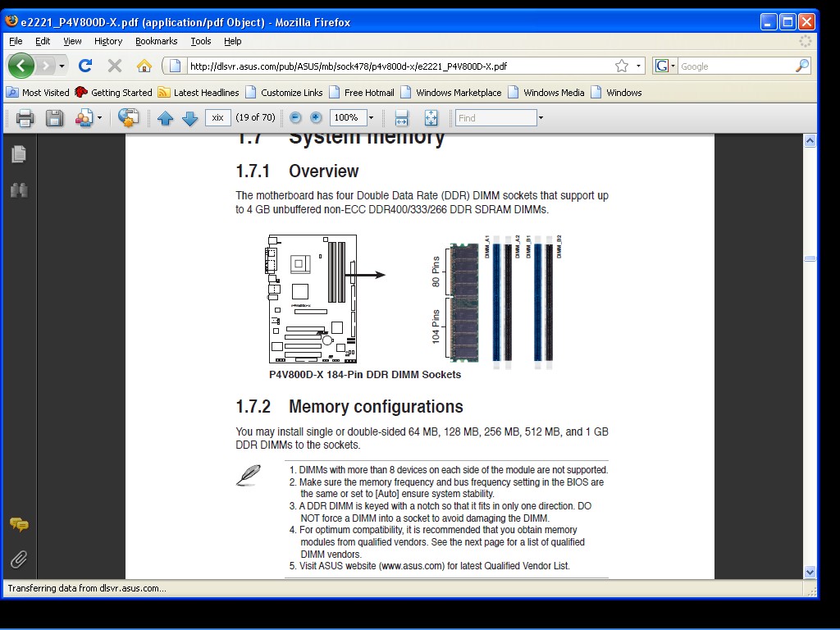This screenshot has height=630, width=840.
Task: Open the Comments panel
Action: coord(19,525)
